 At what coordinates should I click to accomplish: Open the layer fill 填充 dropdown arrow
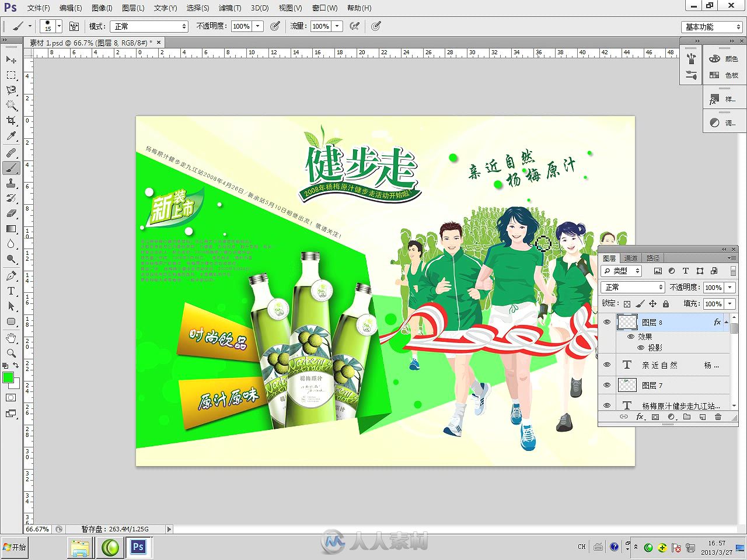(x=730, y=304)
